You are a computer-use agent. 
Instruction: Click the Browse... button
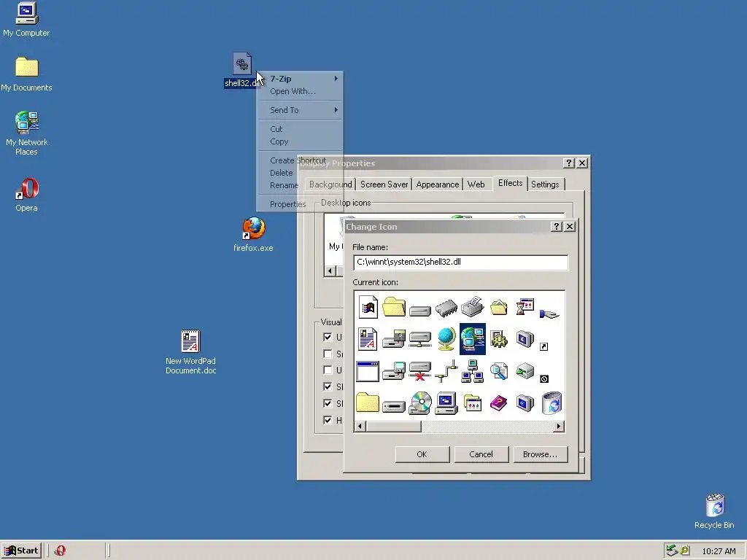pyautogui.click(x=541, y=454)
